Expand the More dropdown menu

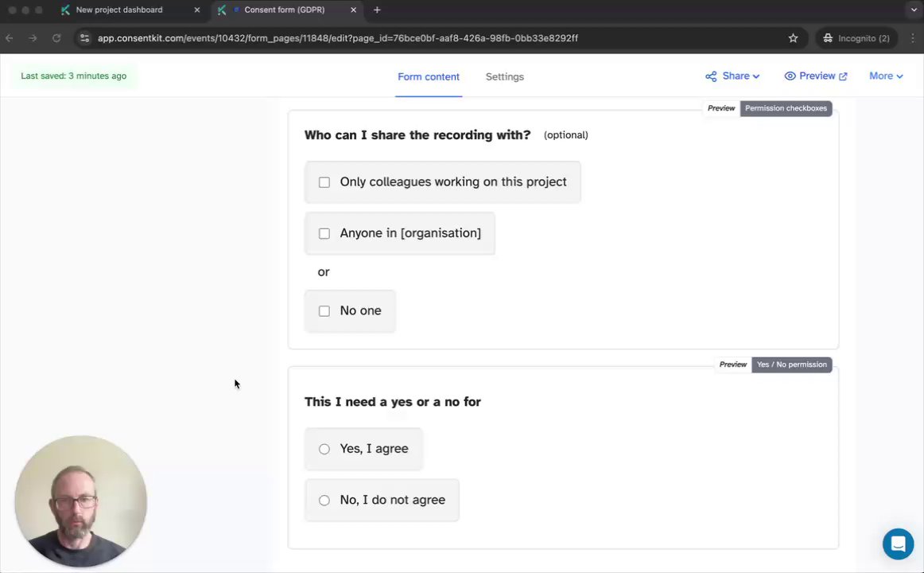point(885,76)
